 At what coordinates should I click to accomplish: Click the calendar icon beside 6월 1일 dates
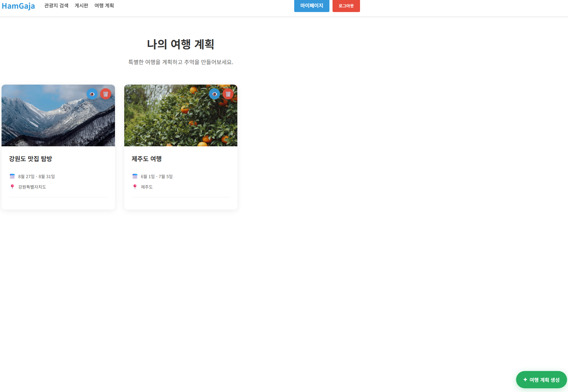135,176
